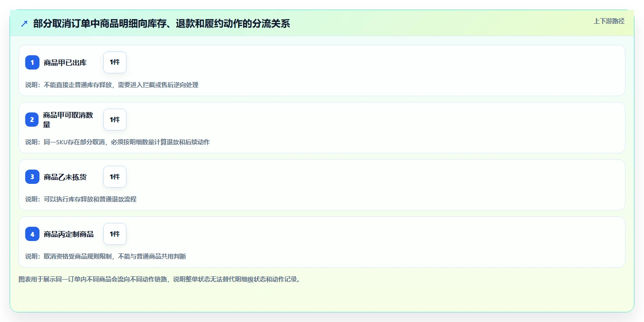The image size is (644, 322).
Task: Click the 上下游路径 label in the header
Action: click(609, 21)
